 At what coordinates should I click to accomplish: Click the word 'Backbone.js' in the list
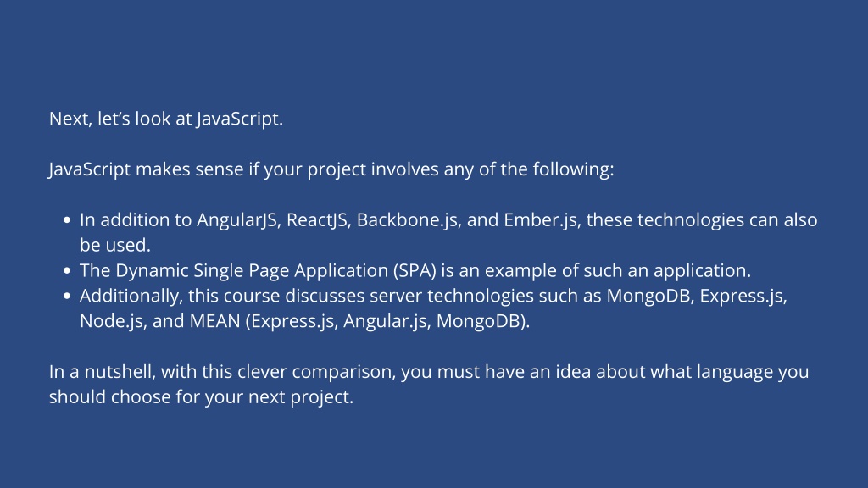coord(407,220)
